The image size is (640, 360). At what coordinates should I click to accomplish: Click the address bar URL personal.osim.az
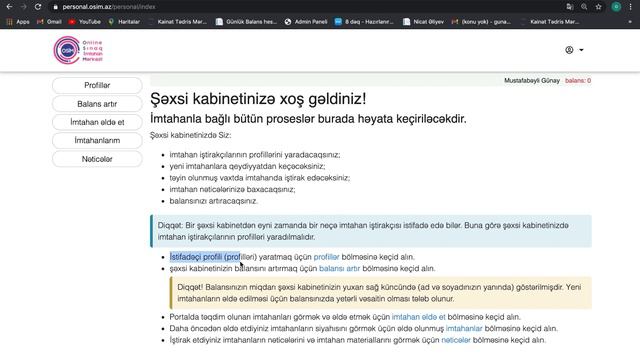109,7
